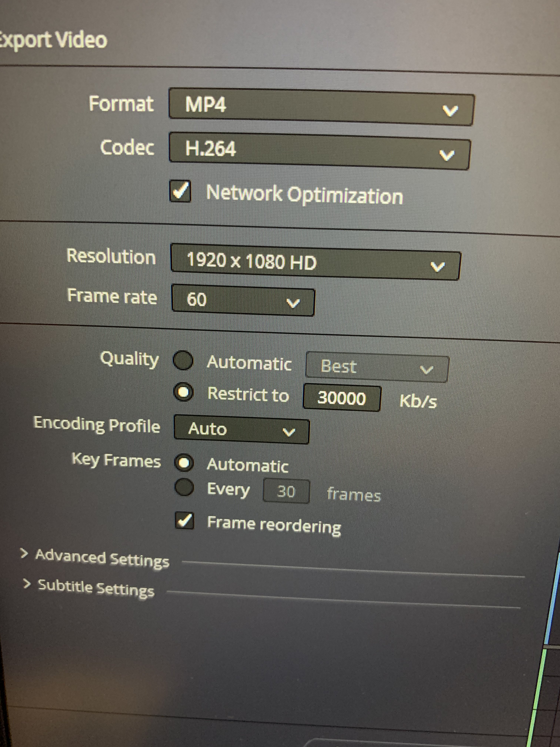This screenshot has height=747, width=560.
Task: Click the chevron arrow in the Codec box
Action: point(447,155)
